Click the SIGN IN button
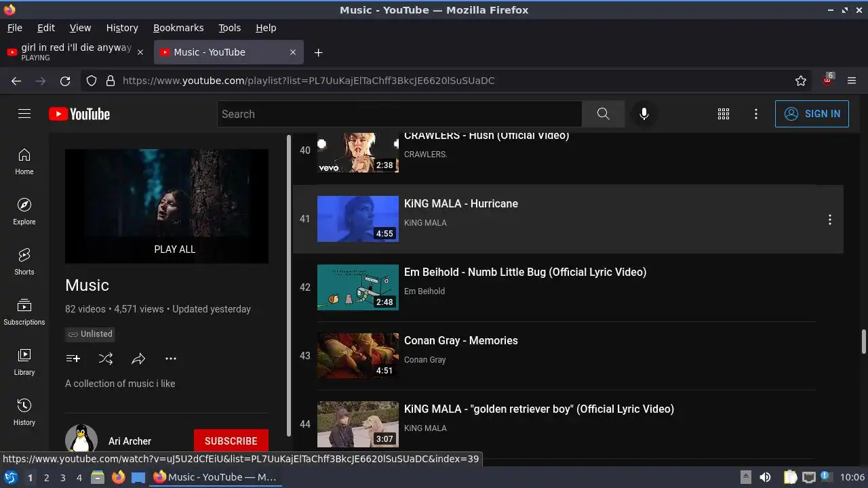 [x=812, y=114]
